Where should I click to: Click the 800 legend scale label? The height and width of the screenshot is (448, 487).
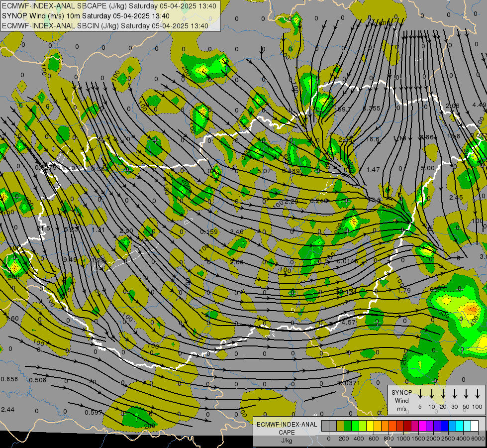(x=389, y=439)
